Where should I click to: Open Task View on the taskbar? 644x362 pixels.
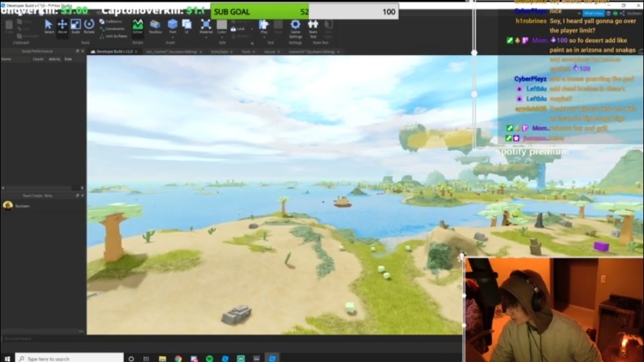click(x=146, y=358)
